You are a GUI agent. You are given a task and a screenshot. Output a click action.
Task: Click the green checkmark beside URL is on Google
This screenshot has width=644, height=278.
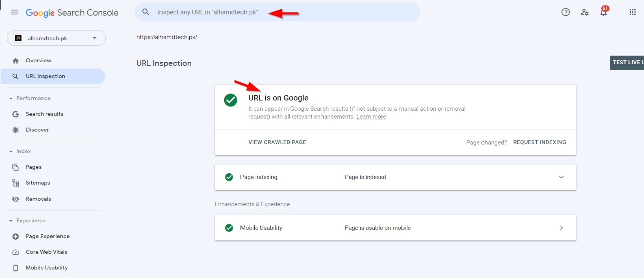tap(231, 100)
